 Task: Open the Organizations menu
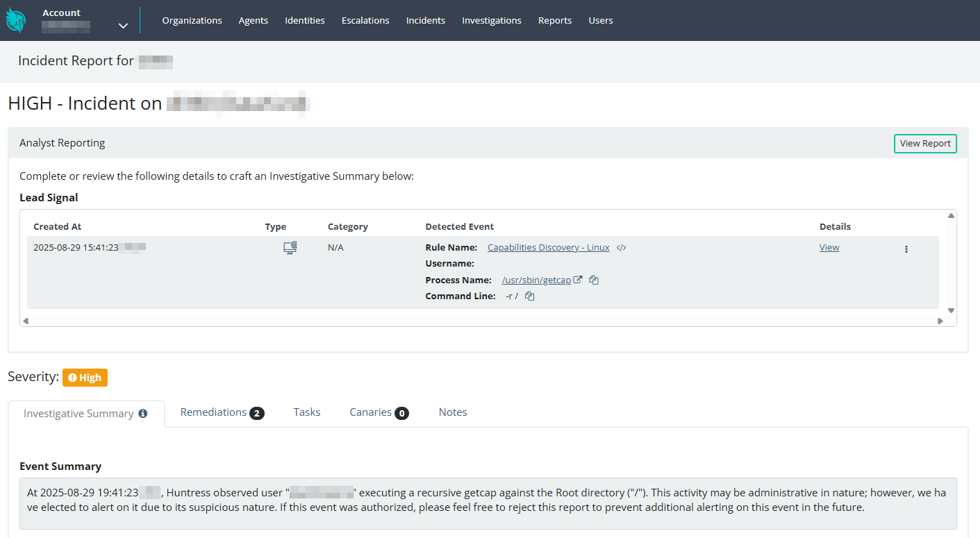tap(192, 20)
